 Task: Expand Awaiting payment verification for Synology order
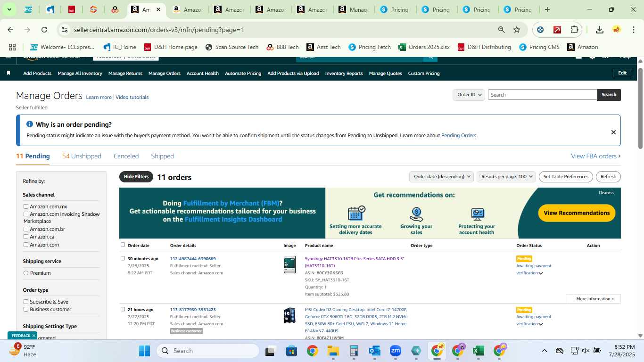pos(540,273)
